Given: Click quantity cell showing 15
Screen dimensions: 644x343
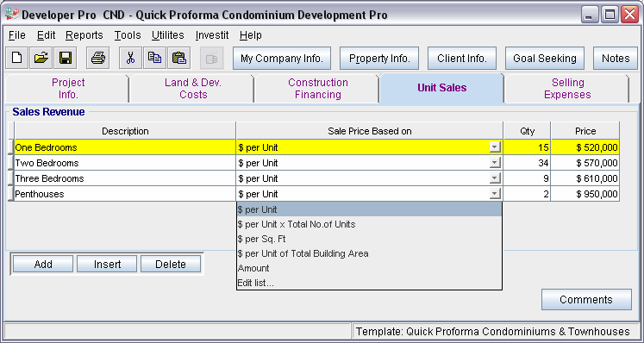Looking at the screenshot, I should tap(527, 147).
